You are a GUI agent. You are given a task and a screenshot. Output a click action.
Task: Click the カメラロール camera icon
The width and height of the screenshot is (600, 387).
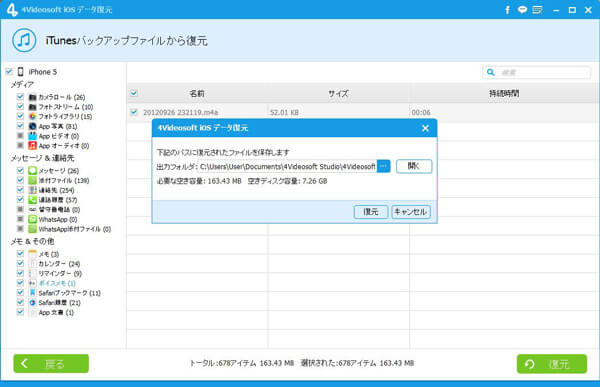click(33, 97)
